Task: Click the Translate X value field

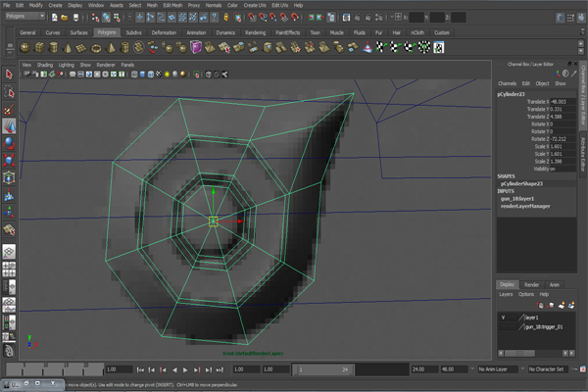Action: 563,102
